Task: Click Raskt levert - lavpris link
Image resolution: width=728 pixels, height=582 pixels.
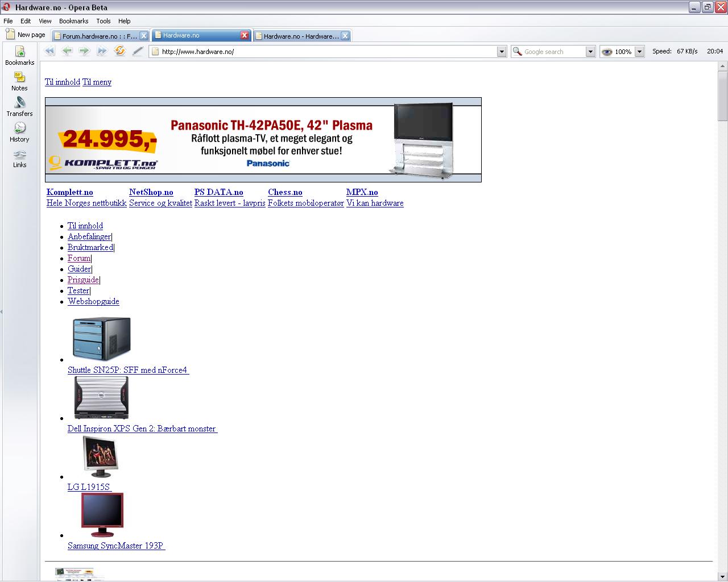Action: pyautogui.click(x=230, y=203)
